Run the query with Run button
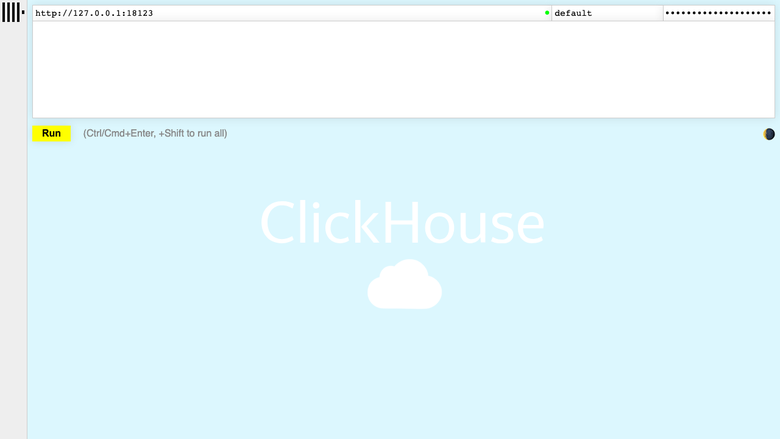This screenshot has height=439, width=780. coord(52,133)
